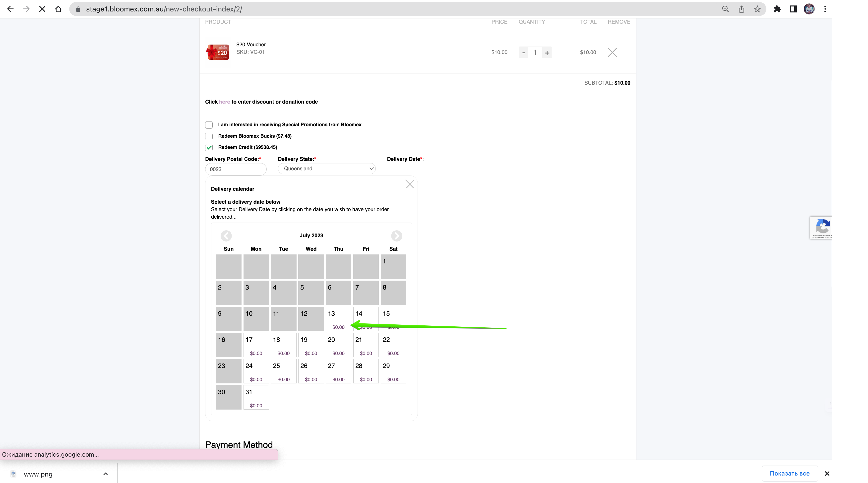Go to next month in calendar
This screenshot has height=483, width=868.
coord(396,236)
